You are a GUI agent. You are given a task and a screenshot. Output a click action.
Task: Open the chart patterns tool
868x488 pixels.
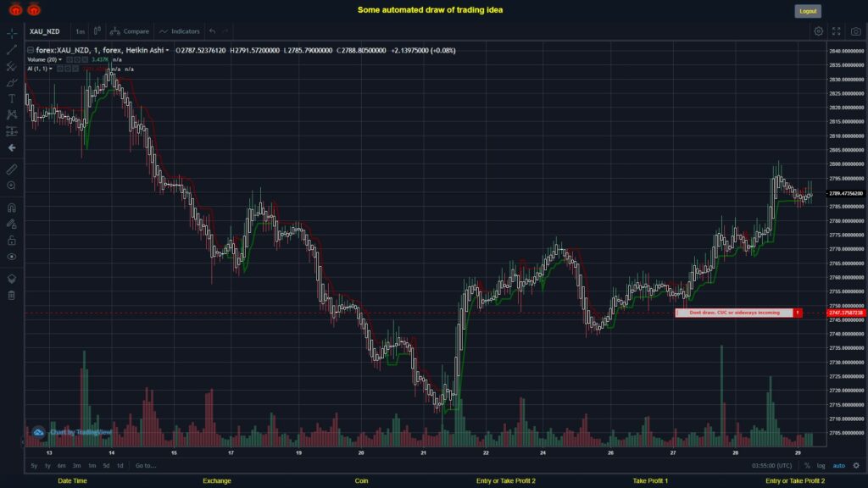[x=12, y=114]
